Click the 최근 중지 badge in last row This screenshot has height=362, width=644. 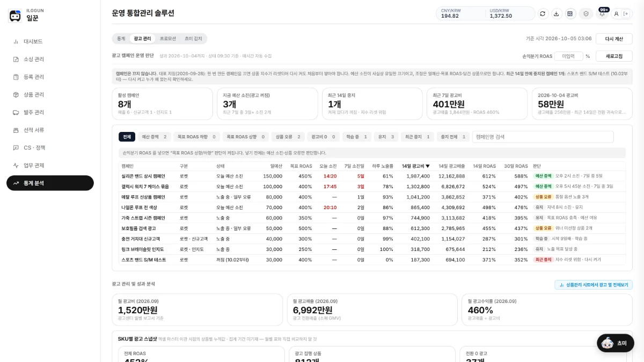pyautogui.click(x=543, y=260)
